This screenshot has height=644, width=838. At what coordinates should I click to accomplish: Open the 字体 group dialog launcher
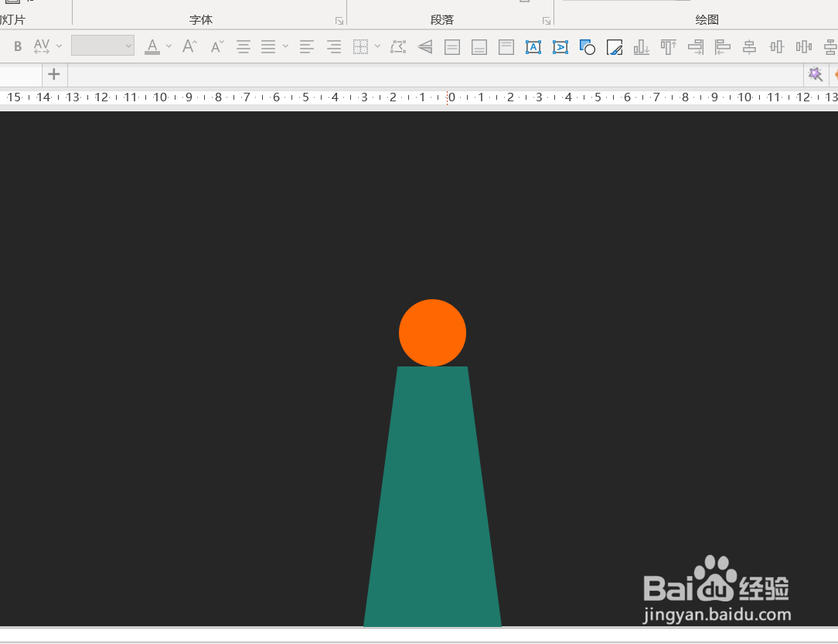coord(339,21)
